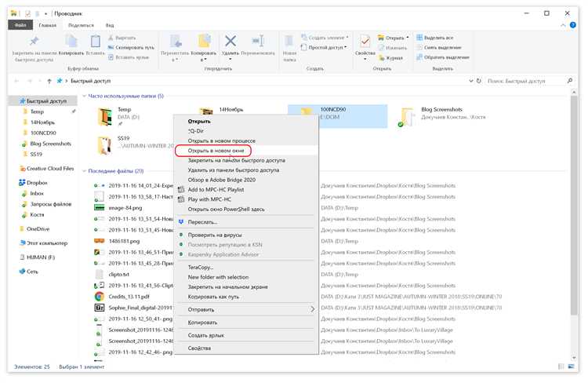588x383 pixels.
Task: Collapse the Часто используемые папки section
Action: point(85,96)
